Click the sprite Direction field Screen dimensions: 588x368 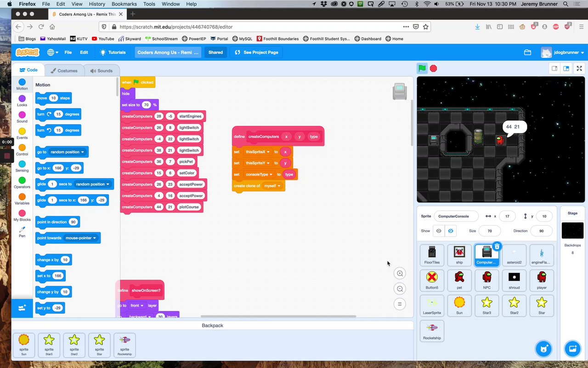(541, 231)
